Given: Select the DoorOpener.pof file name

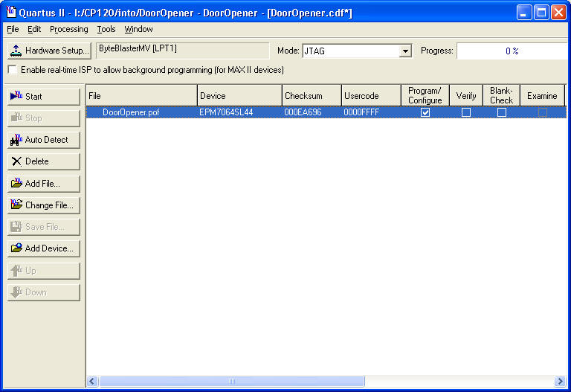Looking at the screenshot, I should (131, 112).
